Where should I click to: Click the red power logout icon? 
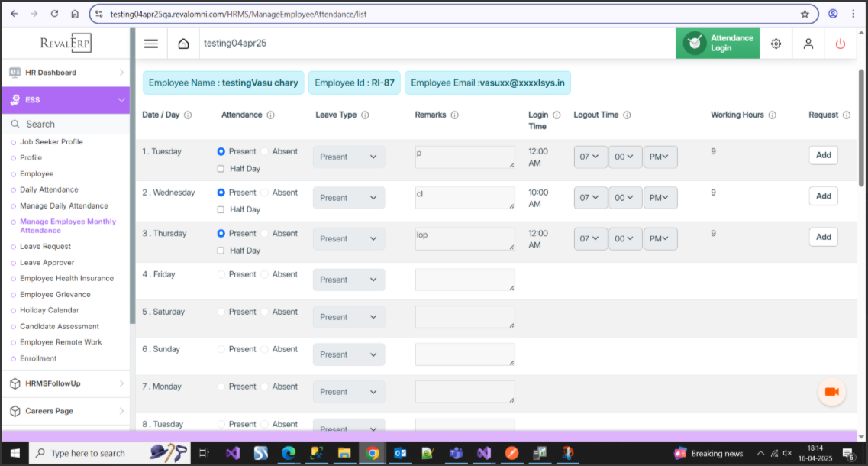tap(841, 44)
